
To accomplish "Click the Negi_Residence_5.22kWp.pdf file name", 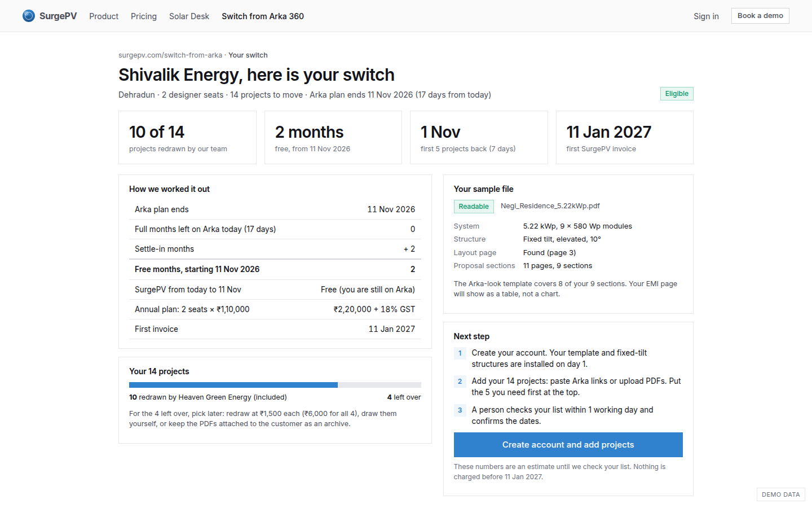I will (550, 206).
